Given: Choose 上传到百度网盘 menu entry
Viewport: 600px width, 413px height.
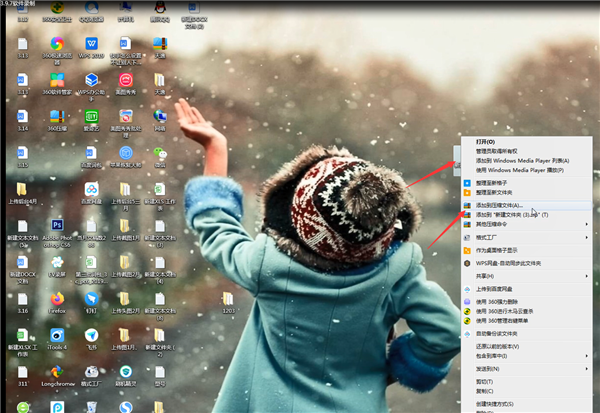Looking at the screenshot, I should [527, 289].
